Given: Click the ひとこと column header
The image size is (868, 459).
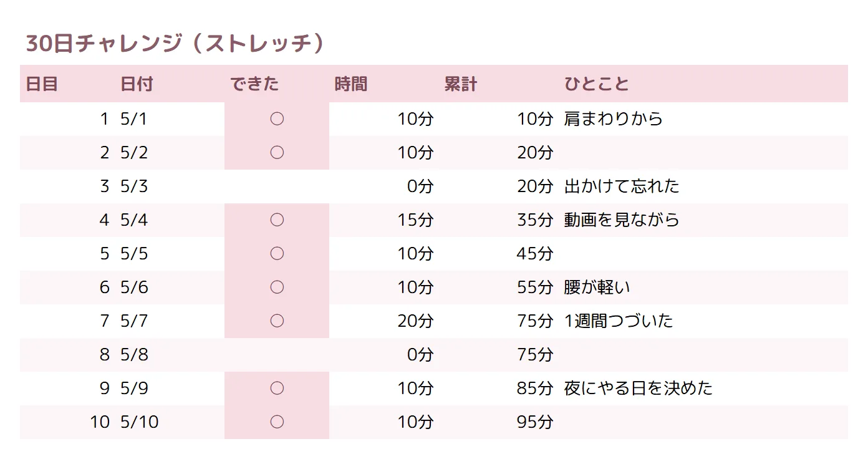Looking at the screenshot, I should click(x=597, y=84).
